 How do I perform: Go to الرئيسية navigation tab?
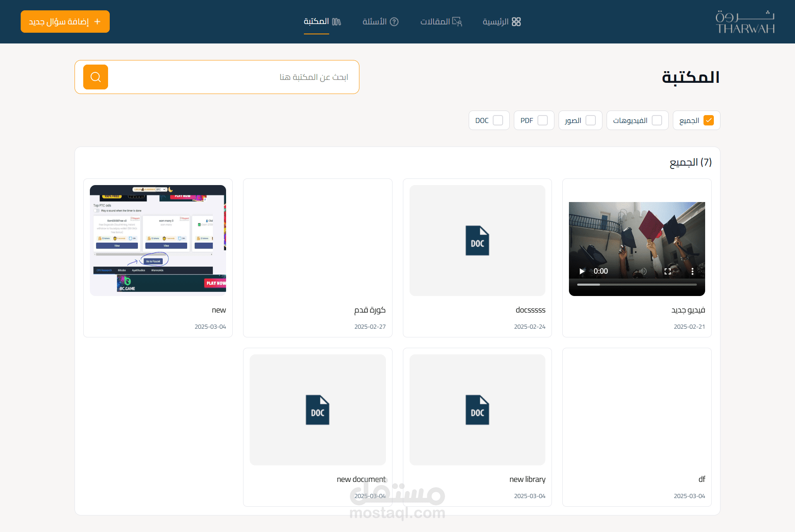pyautogui.click(x=501, y=22)
